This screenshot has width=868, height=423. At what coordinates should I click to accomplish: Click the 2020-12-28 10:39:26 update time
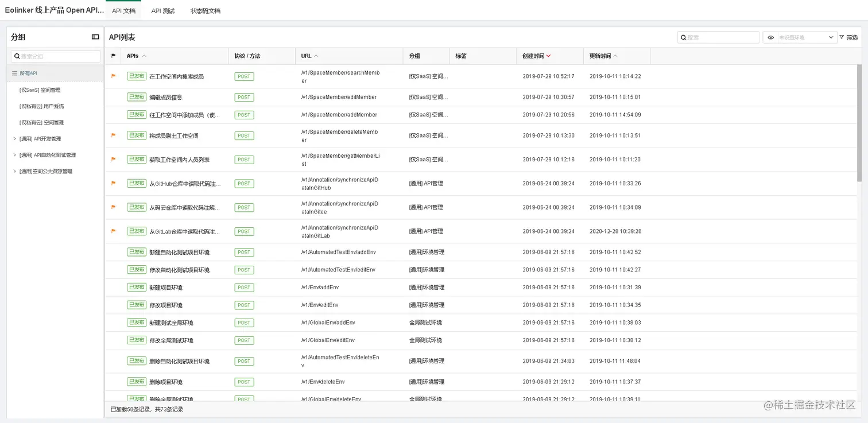(615, 231)
